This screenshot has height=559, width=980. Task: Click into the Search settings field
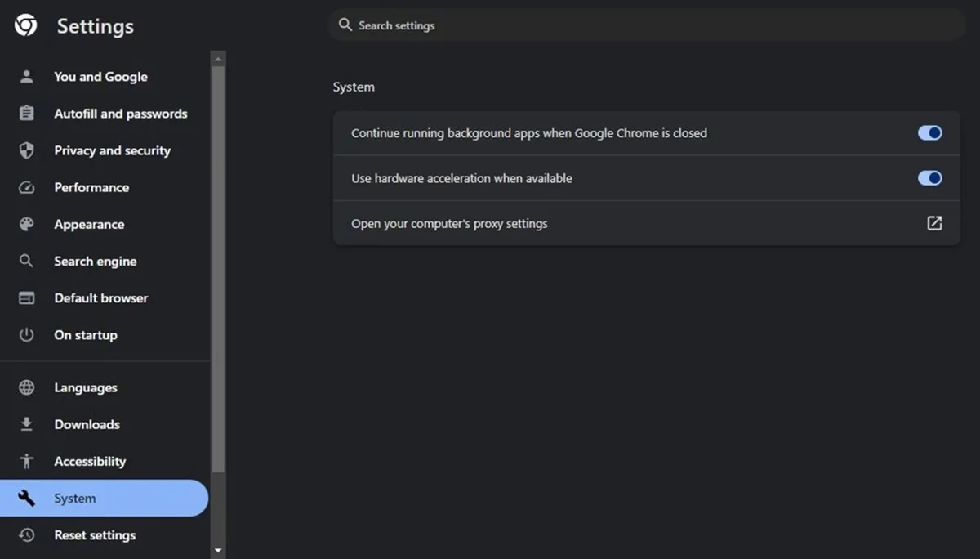[647, 25]
